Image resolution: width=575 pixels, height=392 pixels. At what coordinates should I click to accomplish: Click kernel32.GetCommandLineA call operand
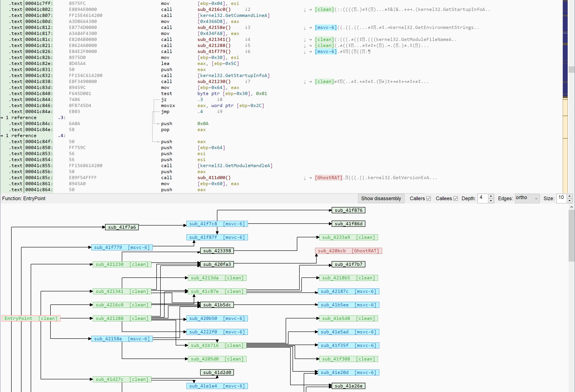click(x=233, y=15)
